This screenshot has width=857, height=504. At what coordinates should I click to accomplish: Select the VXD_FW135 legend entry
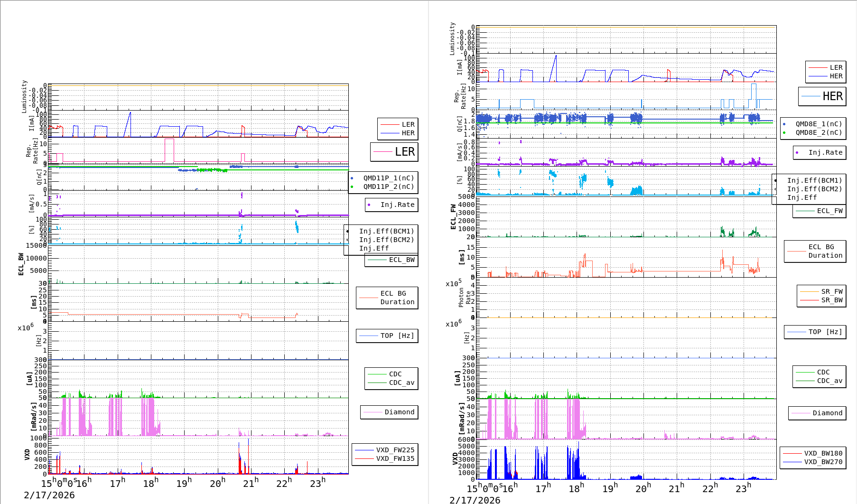395,458
